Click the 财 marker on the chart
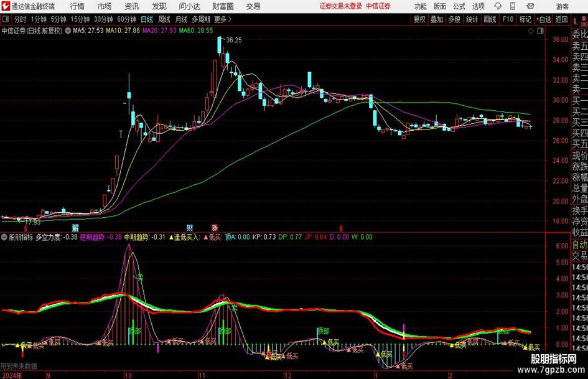 (190, 227)
